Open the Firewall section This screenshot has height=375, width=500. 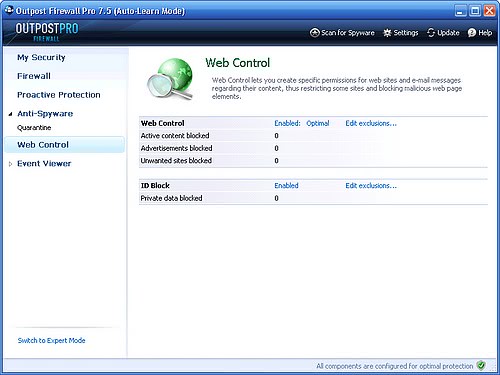click(x=34, y=76)
